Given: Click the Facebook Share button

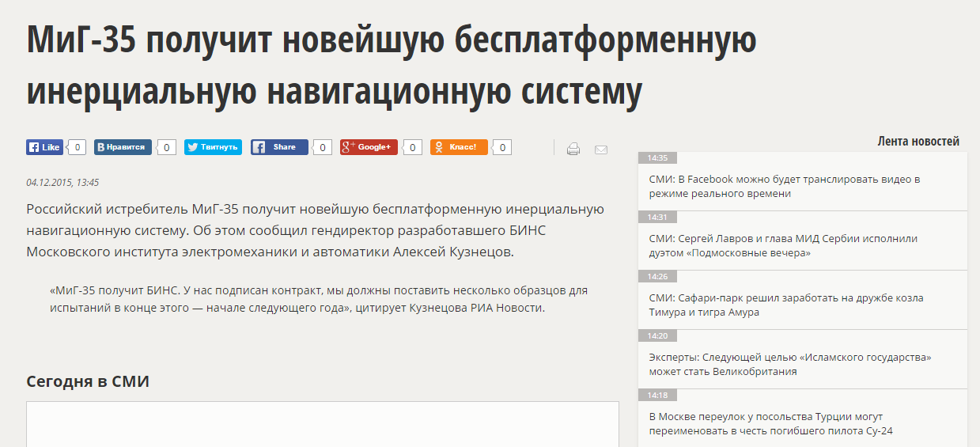Looking at the screenshot, I should pyautogui.click(x=279, y=147).
